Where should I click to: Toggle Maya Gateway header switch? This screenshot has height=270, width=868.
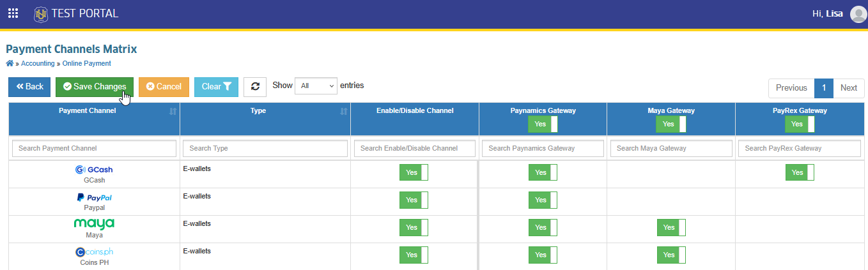(671, 124)
